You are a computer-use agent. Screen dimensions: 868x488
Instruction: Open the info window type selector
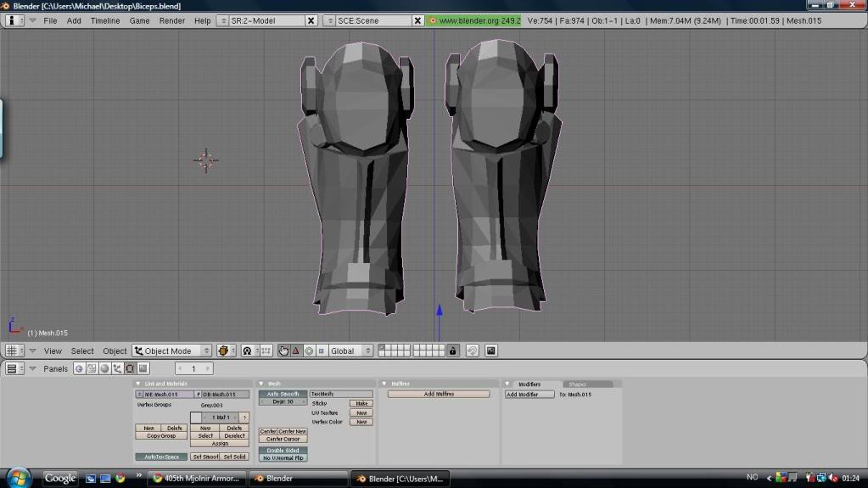pyautogui.click(x=14, y=20)
